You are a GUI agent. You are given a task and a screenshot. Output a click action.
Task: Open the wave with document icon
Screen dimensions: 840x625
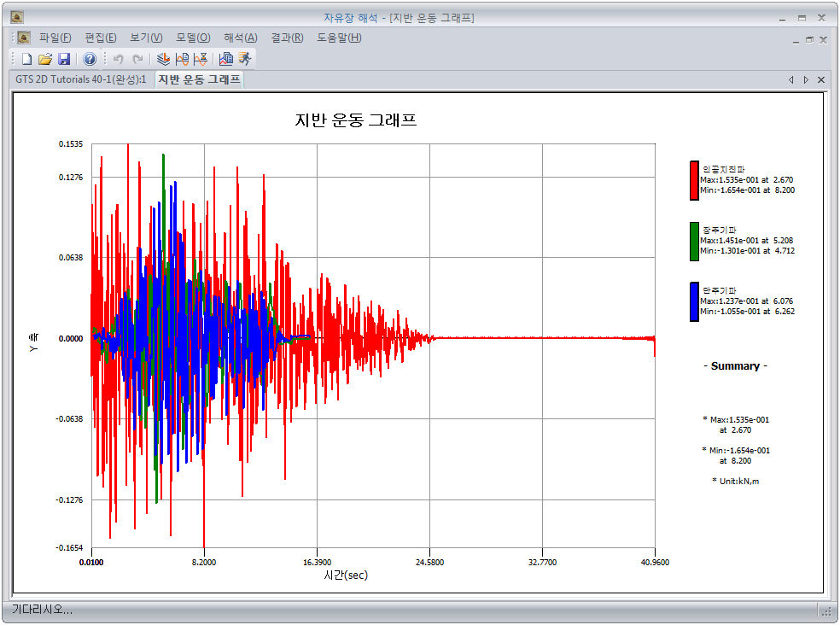tap(182, 59)
